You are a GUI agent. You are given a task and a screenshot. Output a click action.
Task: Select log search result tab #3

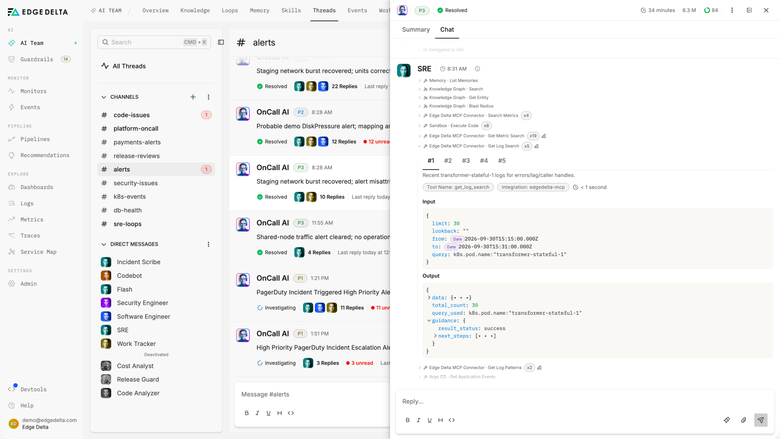pyautogui.click(x=466, y=161)
